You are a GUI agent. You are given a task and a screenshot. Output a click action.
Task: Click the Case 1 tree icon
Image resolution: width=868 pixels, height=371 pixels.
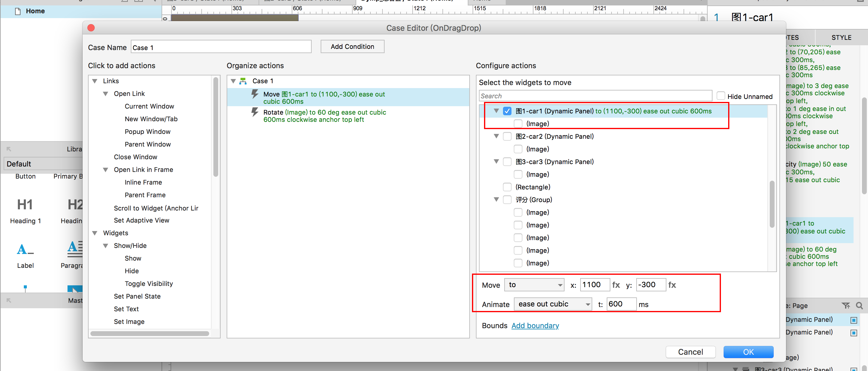tap(243, 81)
